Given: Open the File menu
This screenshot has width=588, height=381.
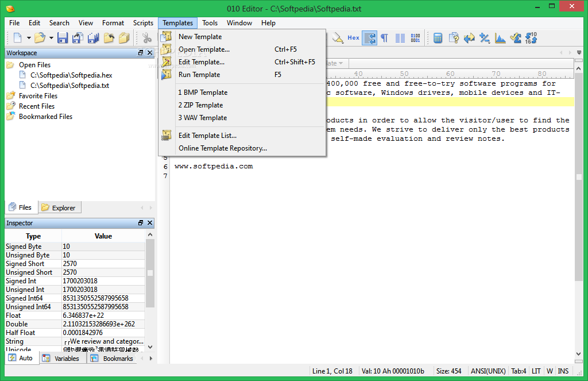Looking at the screenshot, I should tap(14, 23).
